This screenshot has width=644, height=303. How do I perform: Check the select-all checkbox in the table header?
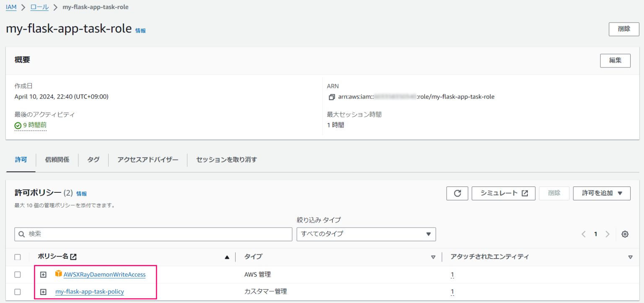click(x=18, y=256)
